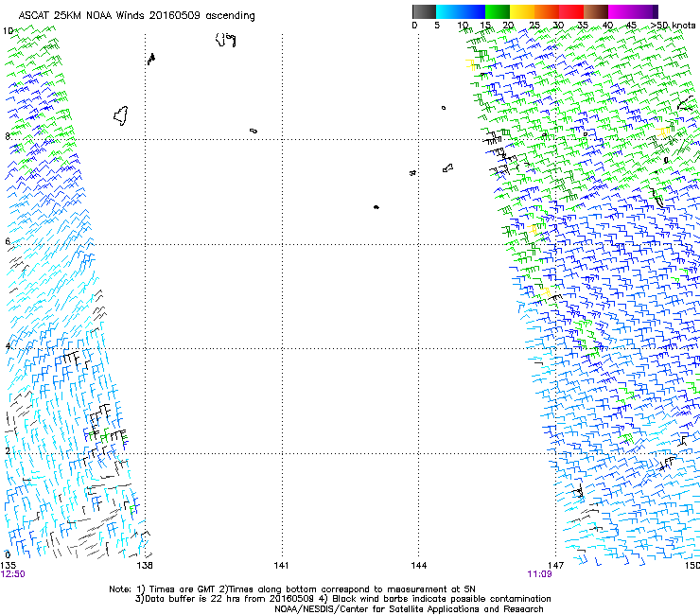This screenshot has width=700, height=615.
Task: Click the longitude label '144'
Action: pos(418,566)
